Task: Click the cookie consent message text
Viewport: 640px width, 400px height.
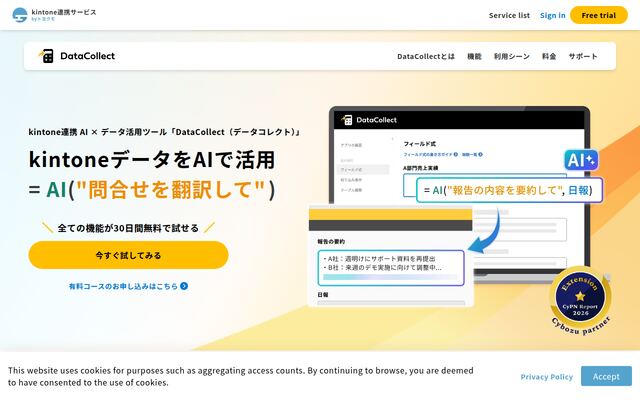Action: pyautogui.click(x=240, y=376)
